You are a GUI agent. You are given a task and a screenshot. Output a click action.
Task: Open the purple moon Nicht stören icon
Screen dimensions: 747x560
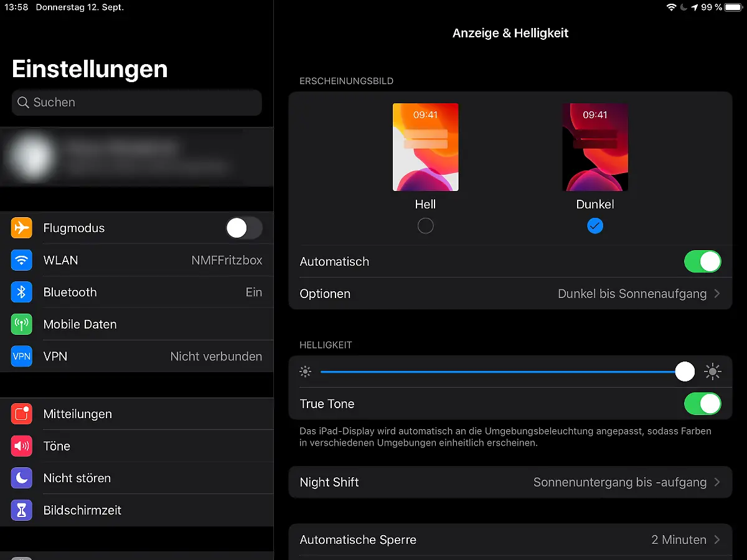[x=22, y=478]
